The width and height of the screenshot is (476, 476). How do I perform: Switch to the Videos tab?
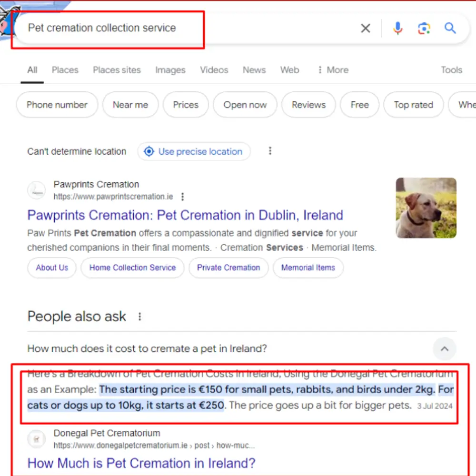point(214,70)
